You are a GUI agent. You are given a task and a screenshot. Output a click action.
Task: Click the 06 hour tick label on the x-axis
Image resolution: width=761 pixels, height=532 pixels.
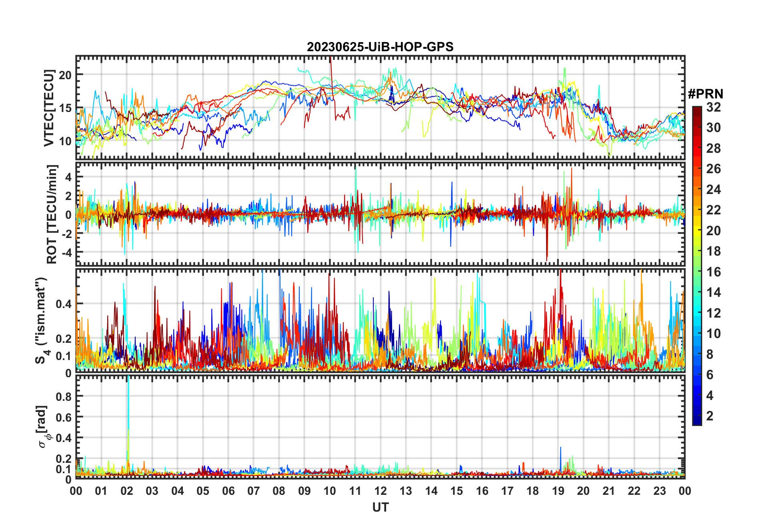(x=228, y=491)
